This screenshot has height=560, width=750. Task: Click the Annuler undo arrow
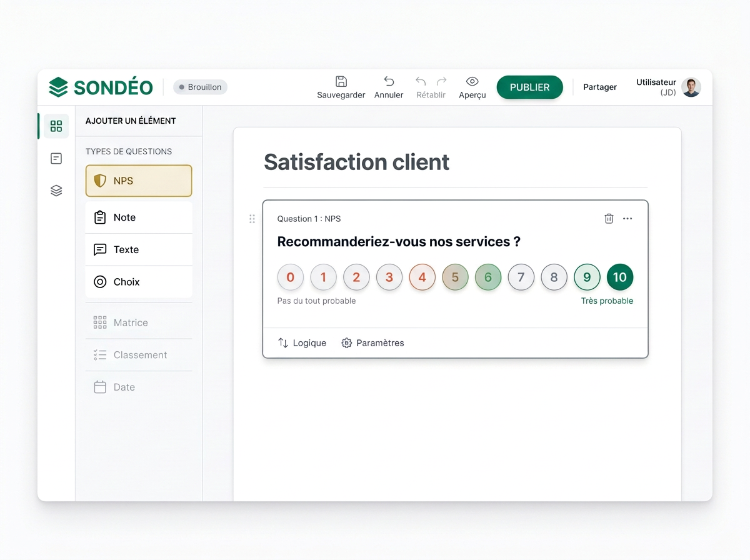click(389, 81)
